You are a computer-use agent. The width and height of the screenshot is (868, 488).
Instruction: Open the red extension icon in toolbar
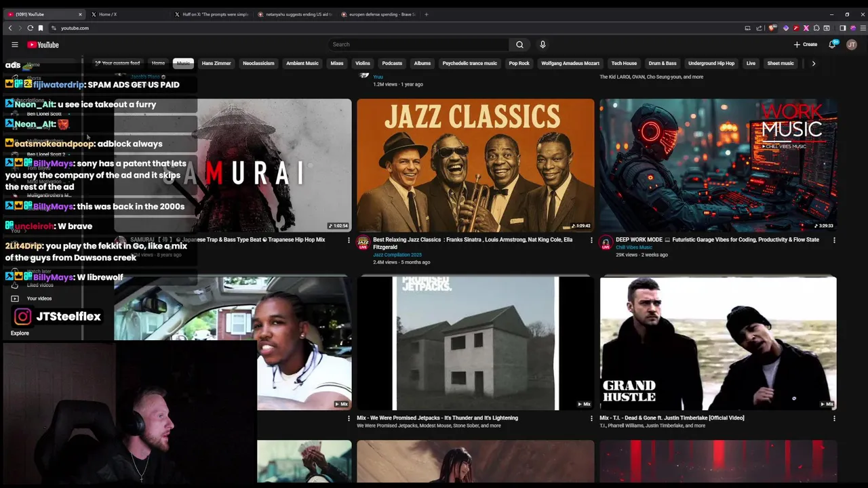point(796,28)
